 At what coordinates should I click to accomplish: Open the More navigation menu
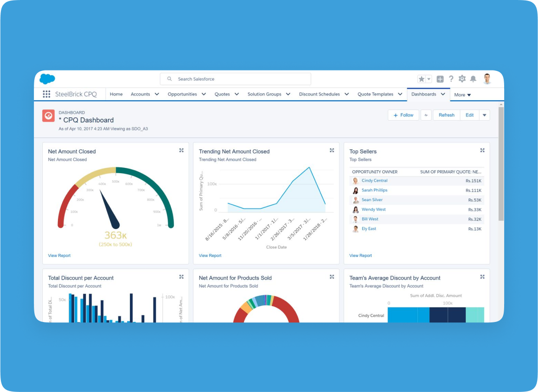[462, 95]
